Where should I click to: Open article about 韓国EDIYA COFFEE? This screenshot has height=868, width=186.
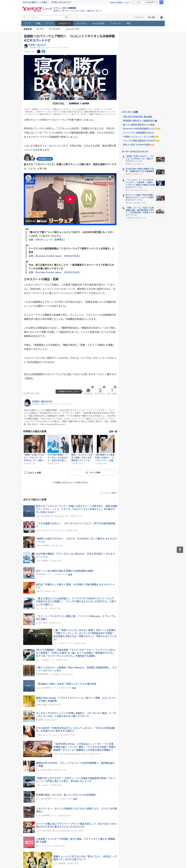(x=75, y=765)
